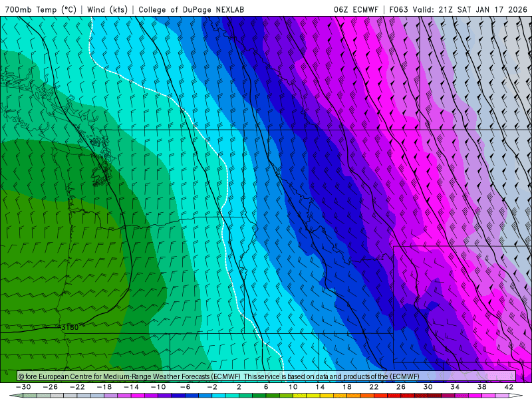Click the "3180" height contour label
532x399 pixels.
(70, 327)
